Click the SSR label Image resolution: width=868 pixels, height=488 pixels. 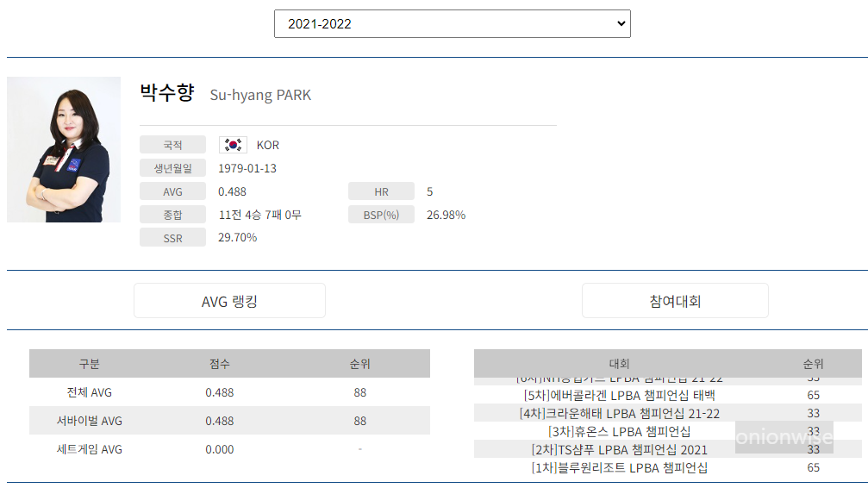[172, 238]
